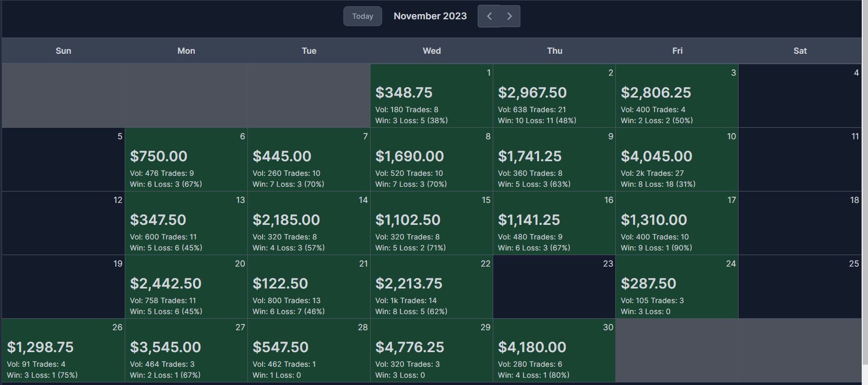Click the Today button
Image resolution: width=868 pixels, height=385 pixels.
pyautogui.click(x=363, y=16)
